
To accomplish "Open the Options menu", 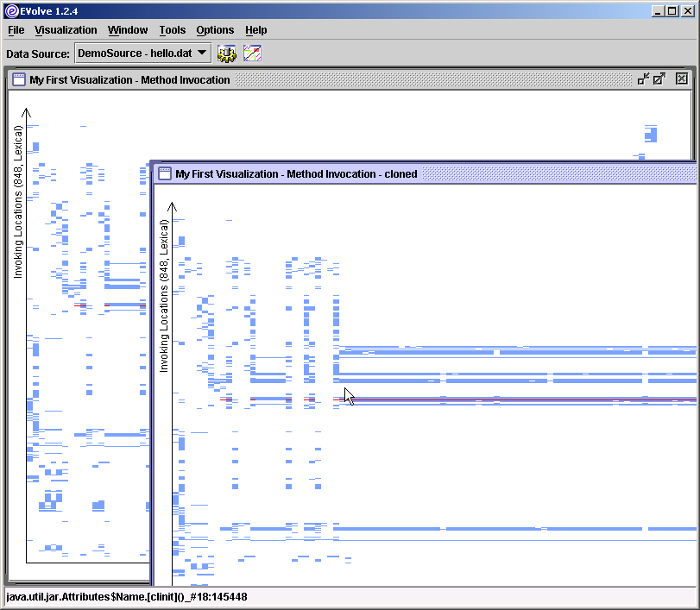I will point(215,30).
